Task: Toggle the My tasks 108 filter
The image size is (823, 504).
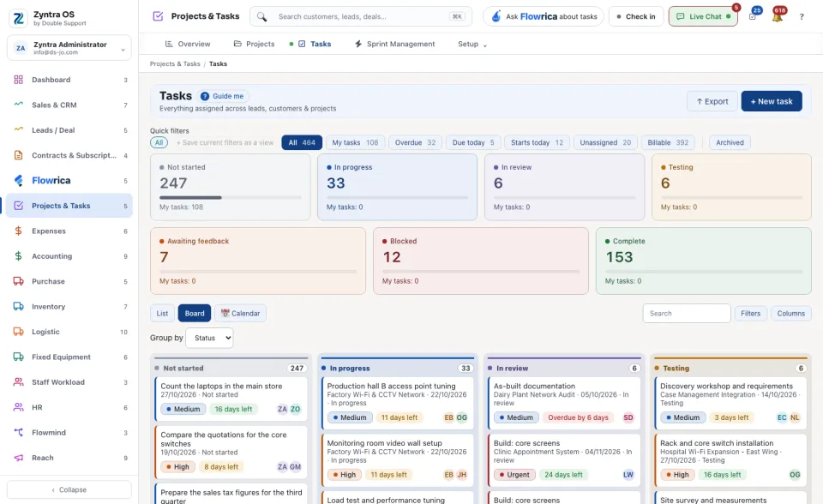Action: 355,143
